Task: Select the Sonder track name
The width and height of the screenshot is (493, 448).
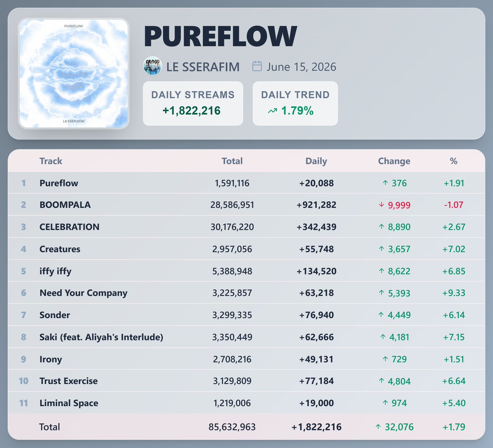Action: [55, 315]
